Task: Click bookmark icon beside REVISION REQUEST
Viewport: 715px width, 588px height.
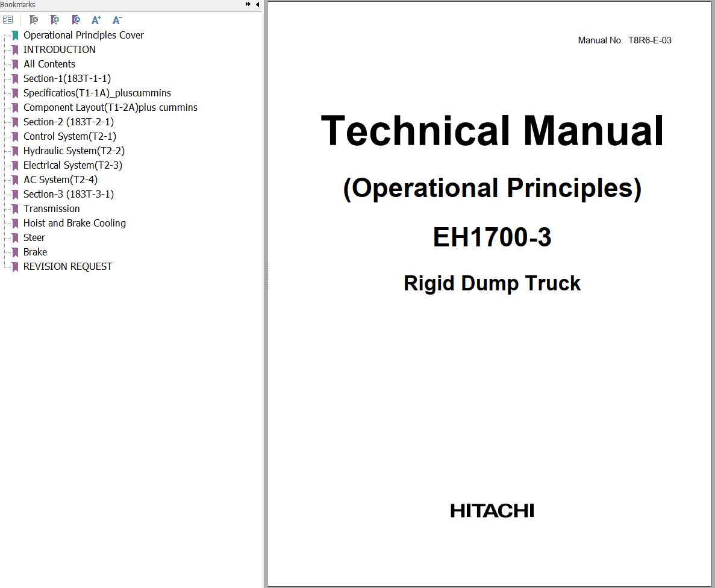Action: tap(15, 267)
